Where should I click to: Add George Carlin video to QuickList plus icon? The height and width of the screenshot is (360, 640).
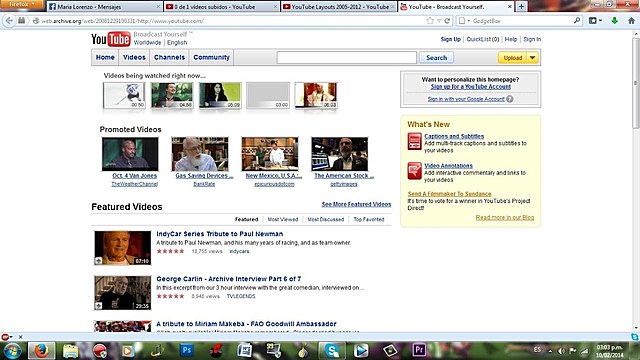pos(98,305)
